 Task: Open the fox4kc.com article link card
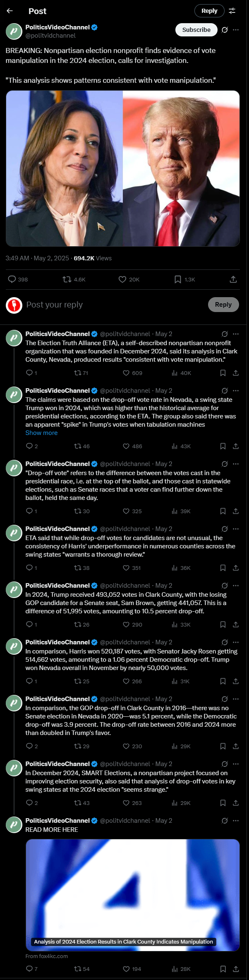tap(133, 895)
